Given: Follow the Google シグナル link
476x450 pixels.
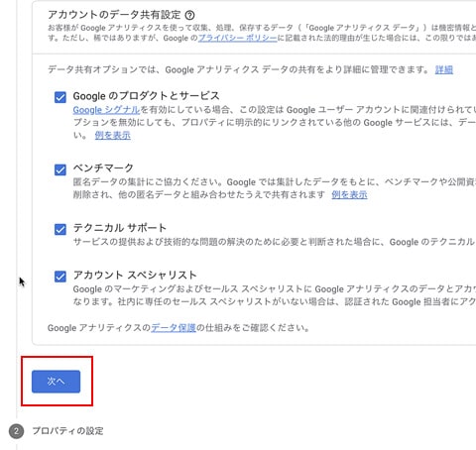Looking at the screenshot, I should 106,110.
